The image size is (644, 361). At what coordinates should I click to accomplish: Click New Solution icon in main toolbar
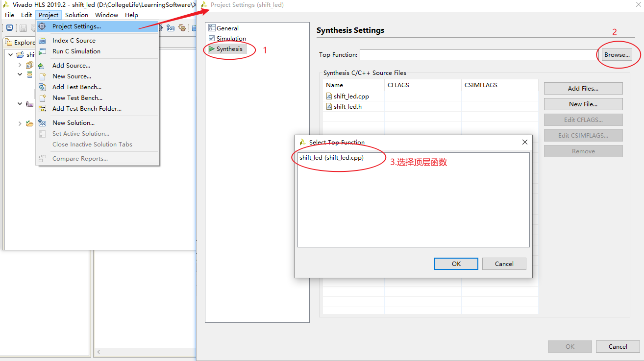coord(171,28)
